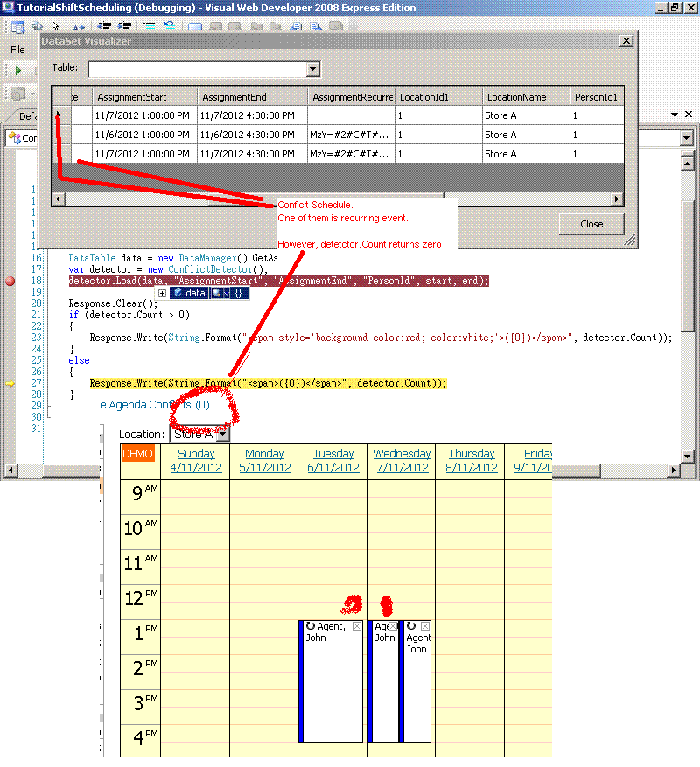Screen dimensions: 700x767
Task: Click the 9 AM time slot on Sunday
Action: tap(195, 497)
